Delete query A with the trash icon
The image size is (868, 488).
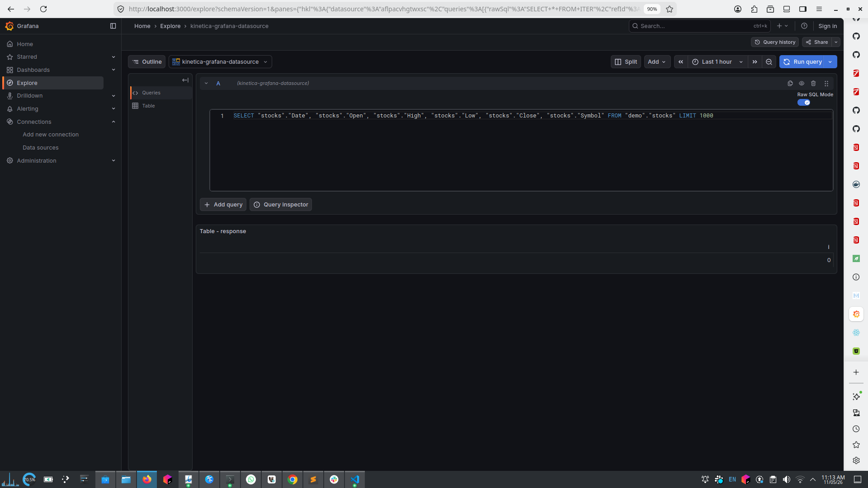coord(813,83)
